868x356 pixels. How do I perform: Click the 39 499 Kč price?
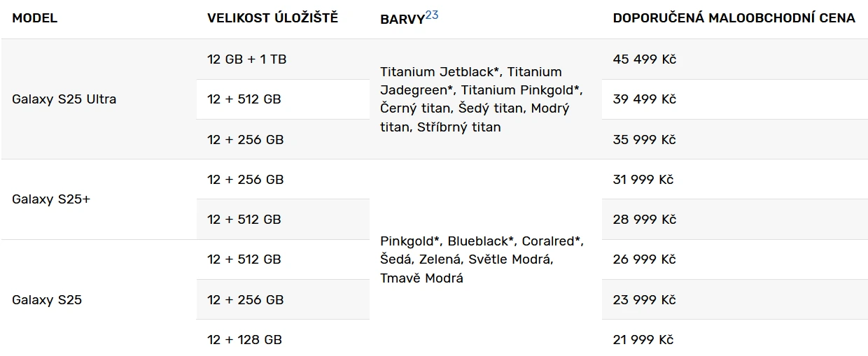point(644,99)
